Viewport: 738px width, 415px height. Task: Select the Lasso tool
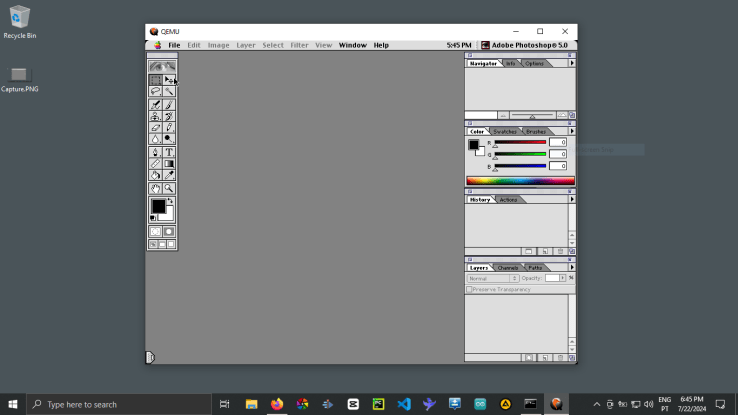[x=155, y=91]
